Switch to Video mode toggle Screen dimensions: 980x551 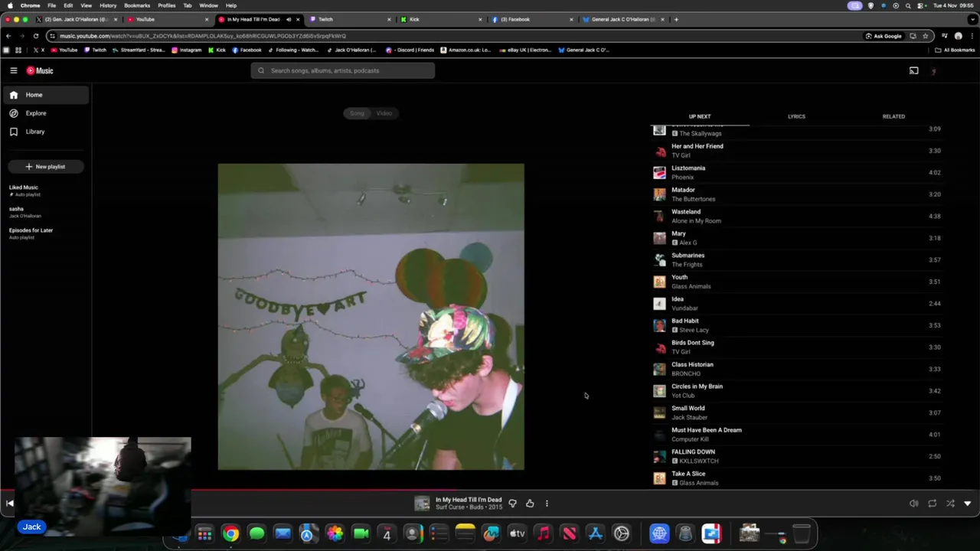[384, 113]
